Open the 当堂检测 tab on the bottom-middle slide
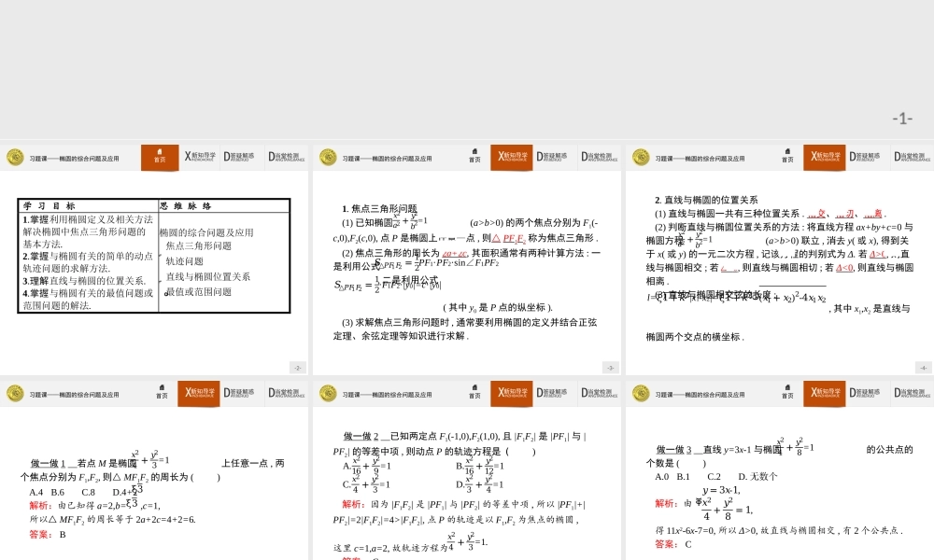Screen dimensions: 934x560 pos(598,393)
